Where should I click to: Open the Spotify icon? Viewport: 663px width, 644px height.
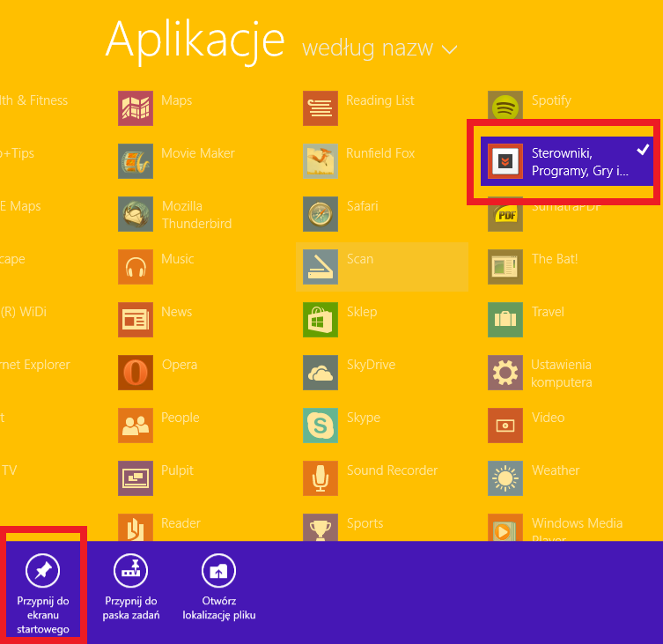coord(505,106)
